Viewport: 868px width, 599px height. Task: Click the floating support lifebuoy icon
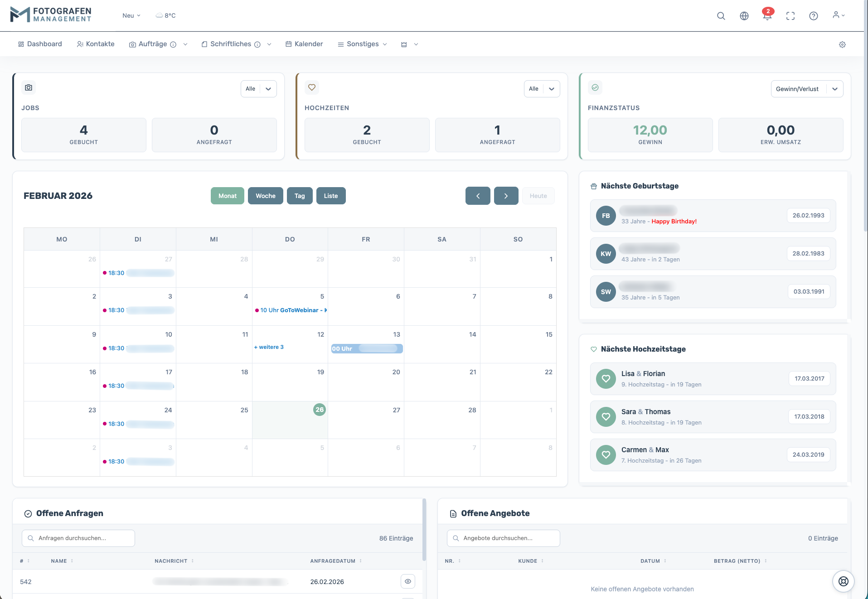[x=843, y=581]
